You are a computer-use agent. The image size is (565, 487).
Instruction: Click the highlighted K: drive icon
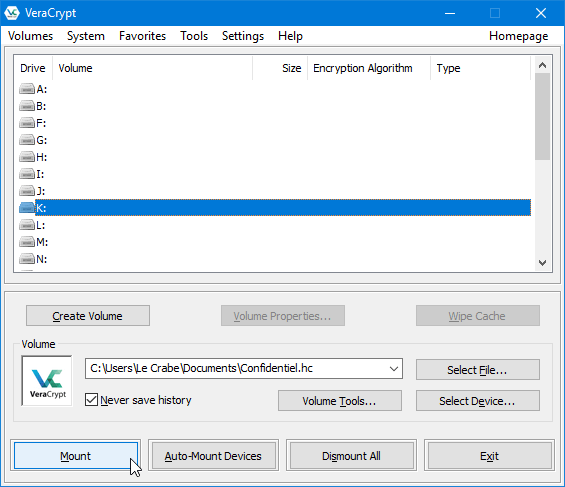pyautogui.click(x=27, y=208)
